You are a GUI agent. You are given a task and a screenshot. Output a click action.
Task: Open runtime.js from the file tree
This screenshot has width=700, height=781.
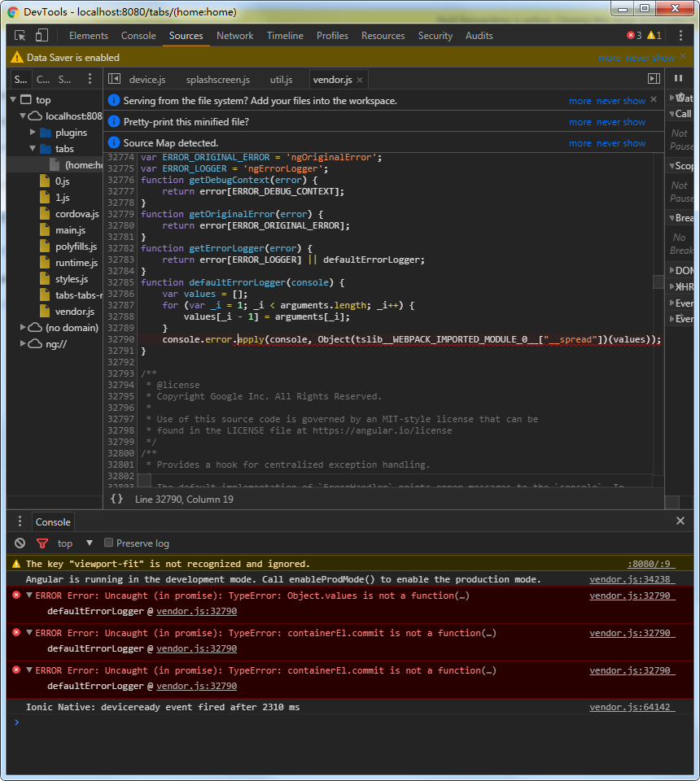click(x=77, y=263)
